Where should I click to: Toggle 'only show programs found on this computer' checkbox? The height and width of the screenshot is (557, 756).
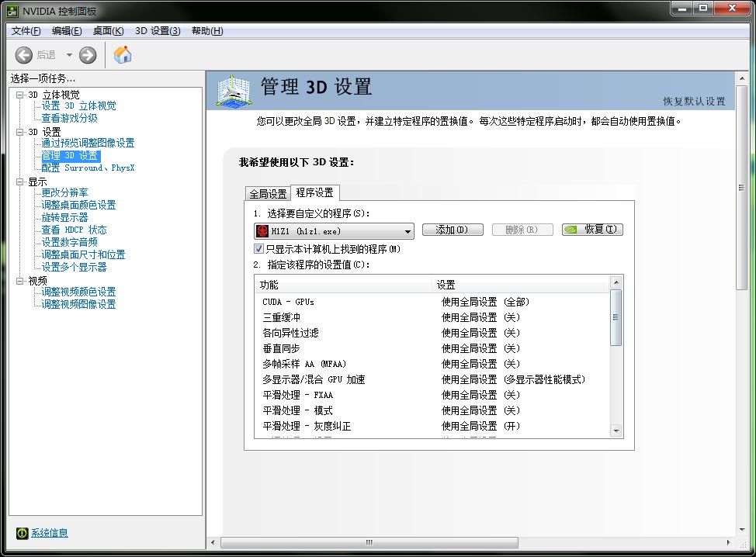click(259, 249)
